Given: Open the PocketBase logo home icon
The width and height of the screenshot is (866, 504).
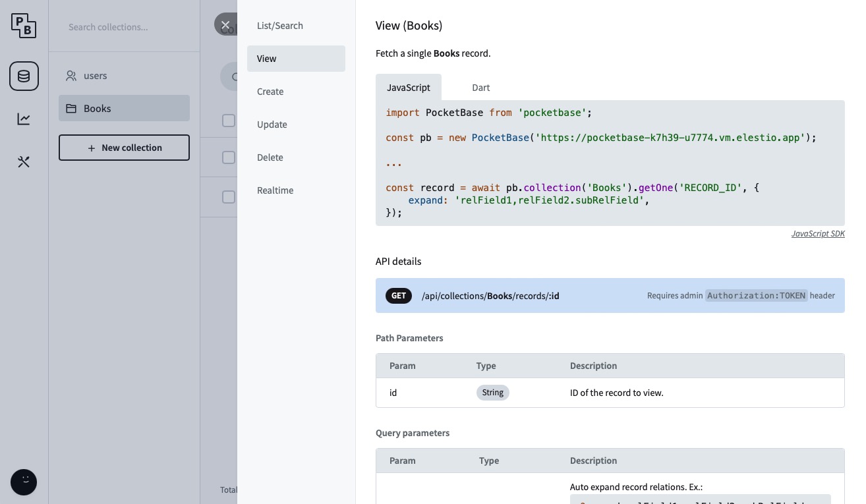Looking at the screenshot, I should [24, 26].
